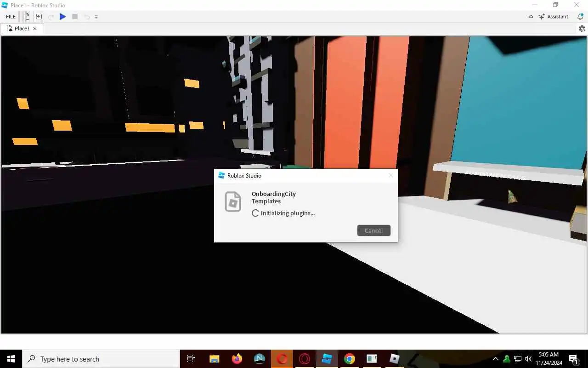Open the Roblox player taskbar icon
The height and width of the screenshot is (368, 588).
[395, 359]
